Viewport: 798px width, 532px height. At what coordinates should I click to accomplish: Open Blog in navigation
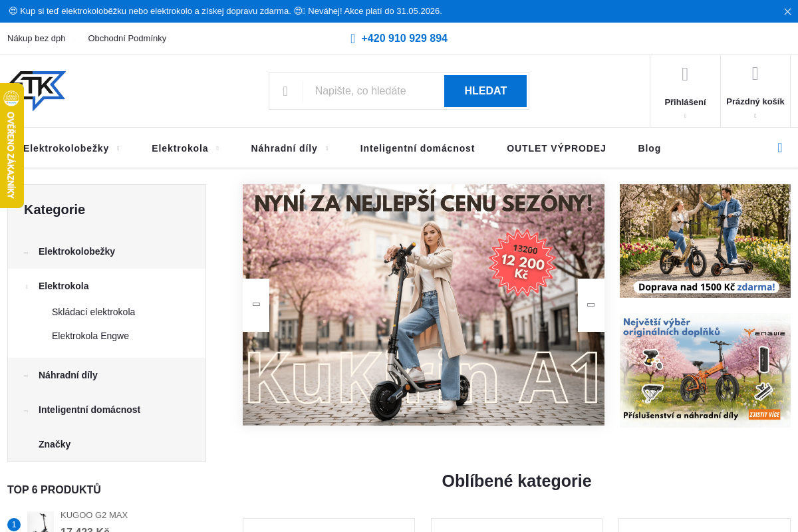[x=649, y=148]
